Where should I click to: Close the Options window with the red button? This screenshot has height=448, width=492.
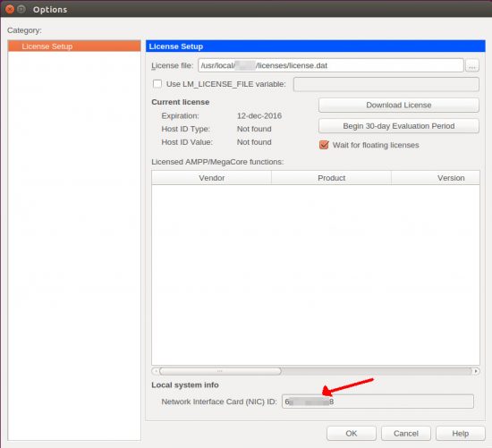10,9
